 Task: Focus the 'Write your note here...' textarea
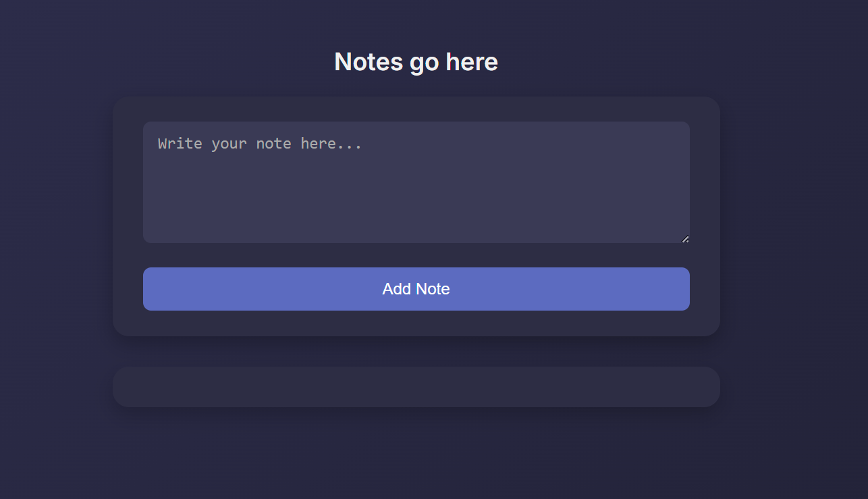(416, 182)
